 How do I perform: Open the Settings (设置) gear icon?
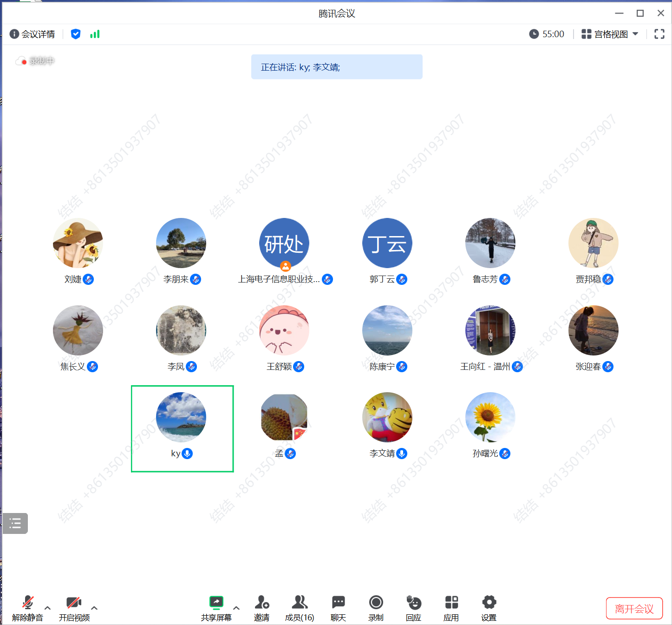pos(489,603)
